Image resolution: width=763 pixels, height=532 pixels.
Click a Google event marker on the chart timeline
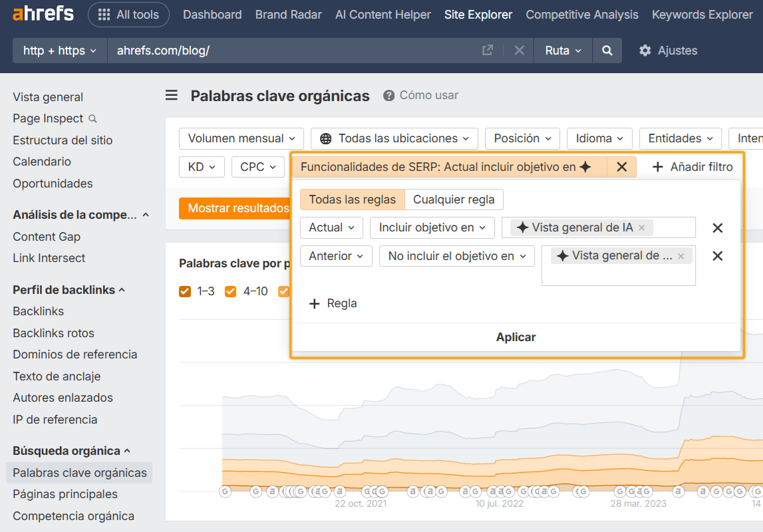coord(226,491)
